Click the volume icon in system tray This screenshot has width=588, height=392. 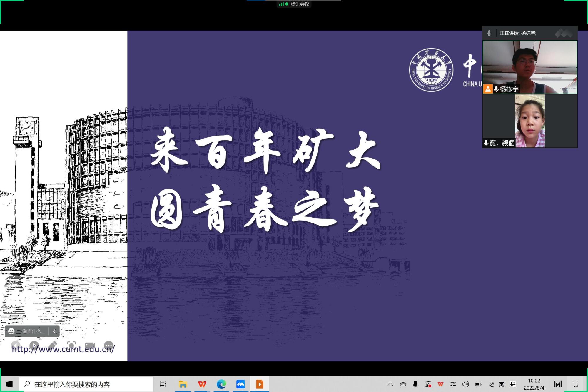point(465,384)
